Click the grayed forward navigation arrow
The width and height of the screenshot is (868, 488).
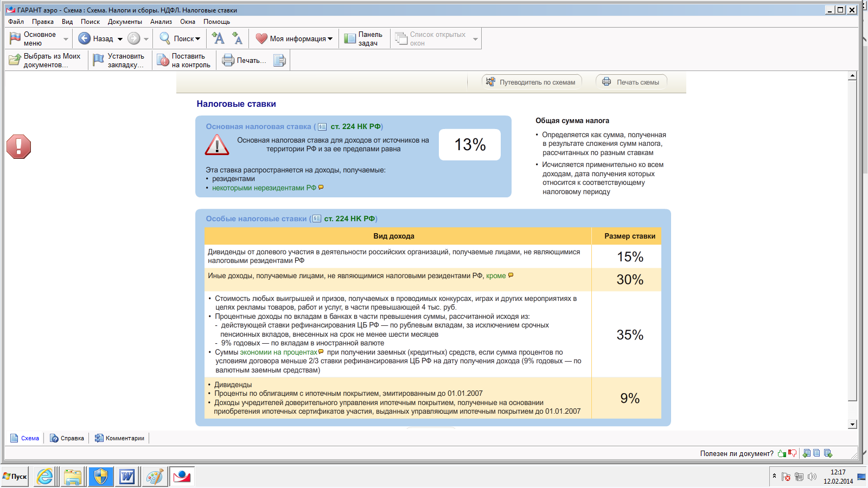pyautogui.click(x=133, y=38)
